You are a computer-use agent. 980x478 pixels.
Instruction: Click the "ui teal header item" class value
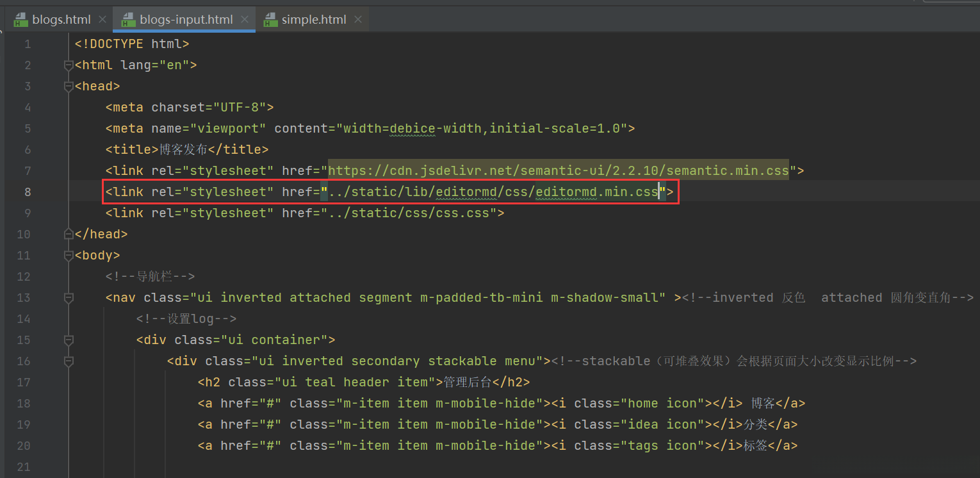355,383
